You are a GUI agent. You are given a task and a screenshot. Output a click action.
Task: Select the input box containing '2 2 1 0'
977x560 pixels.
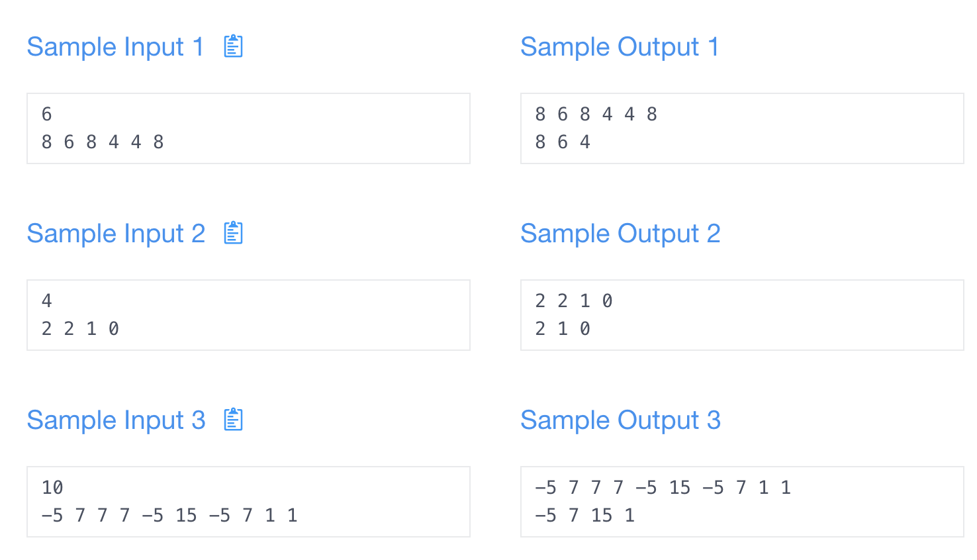click(248, 314)
